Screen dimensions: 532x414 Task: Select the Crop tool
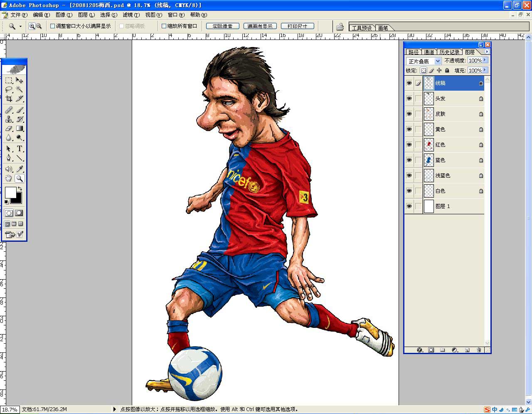[x=9, y=99]
